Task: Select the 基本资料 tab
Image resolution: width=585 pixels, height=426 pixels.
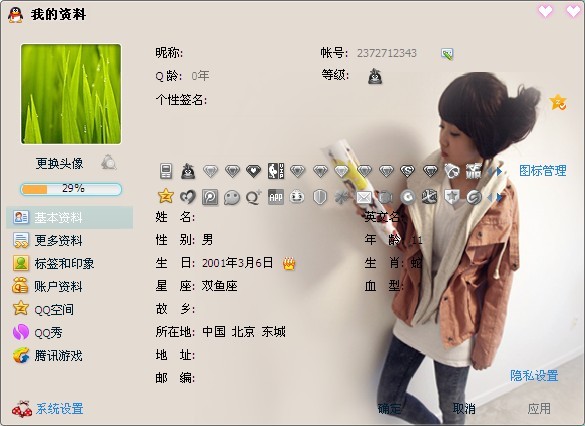Action: point(70,217)
